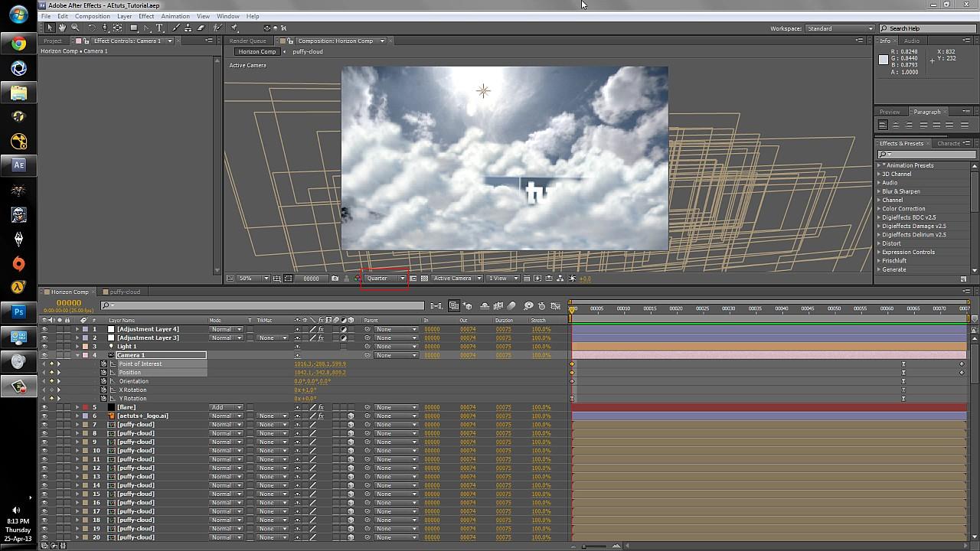Click Position value of Camera 1

(320, 373)
